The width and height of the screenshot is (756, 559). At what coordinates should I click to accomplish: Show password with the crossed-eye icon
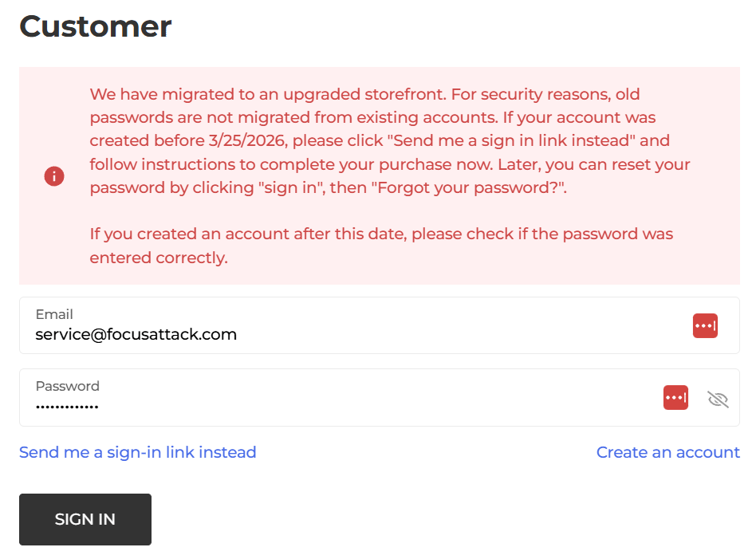(x=719, y=399)
